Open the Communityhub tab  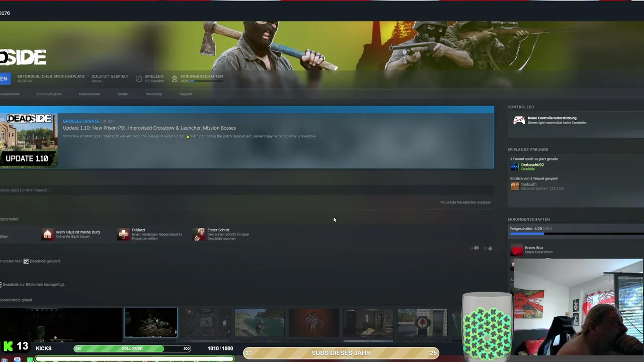49,94
